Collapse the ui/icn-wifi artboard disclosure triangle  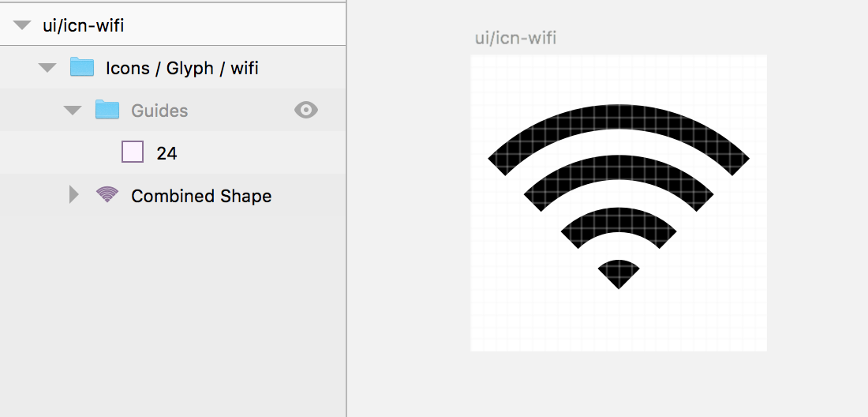click(21, 25)
